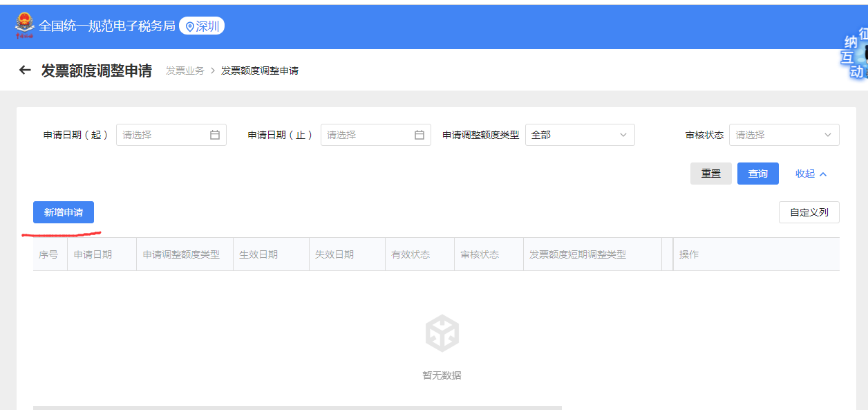Start a new request via 新增申请
The width and height of the screenshot is (868, 410).
click(64, 212)
